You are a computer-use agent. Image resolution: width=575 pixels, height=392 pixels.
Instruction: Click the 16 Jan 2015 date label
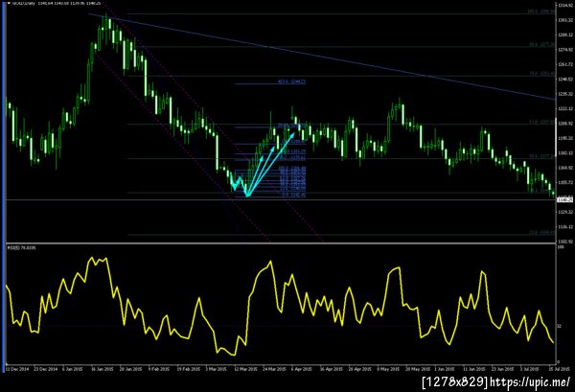click(102, 369)
